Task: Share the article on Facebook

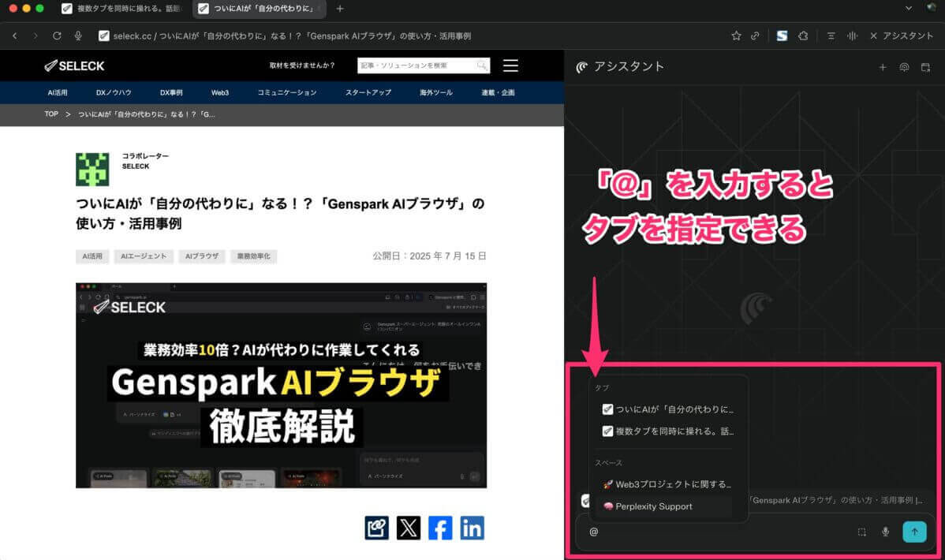Action: coord(441,528)
